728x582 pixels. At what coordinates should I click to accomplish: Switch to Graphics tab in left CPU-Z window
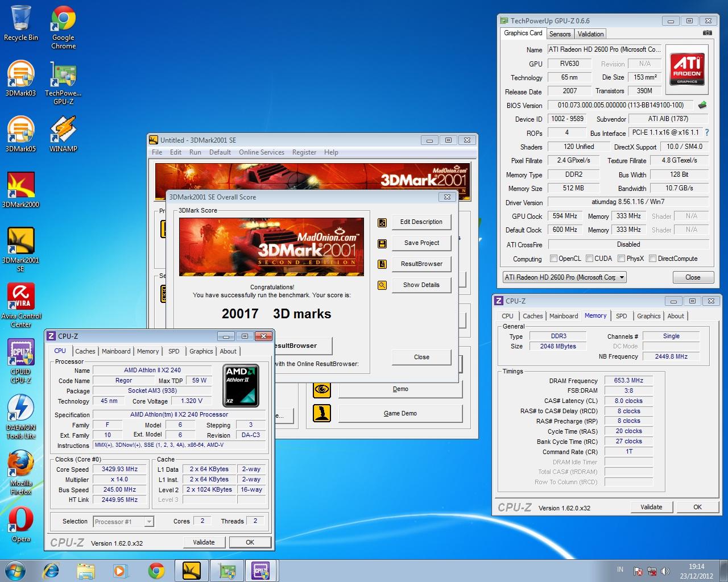(x=201, y=351)
